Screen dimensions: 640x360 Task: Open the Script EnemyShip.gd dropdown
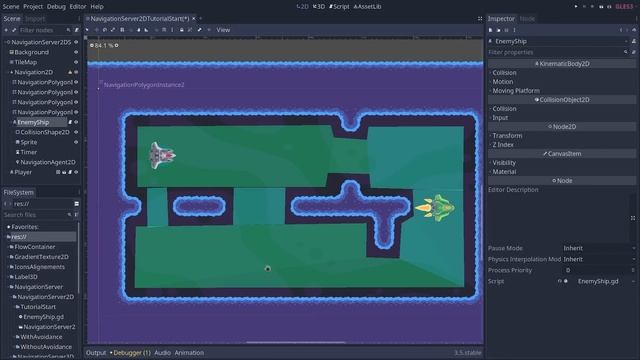click(634, 281)
